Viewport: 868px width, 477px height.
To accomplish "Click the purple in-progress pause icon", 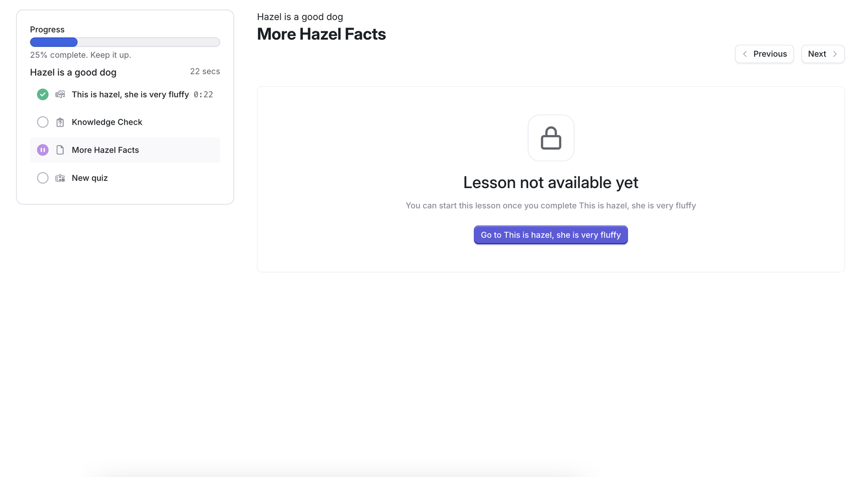I will 43,150.
